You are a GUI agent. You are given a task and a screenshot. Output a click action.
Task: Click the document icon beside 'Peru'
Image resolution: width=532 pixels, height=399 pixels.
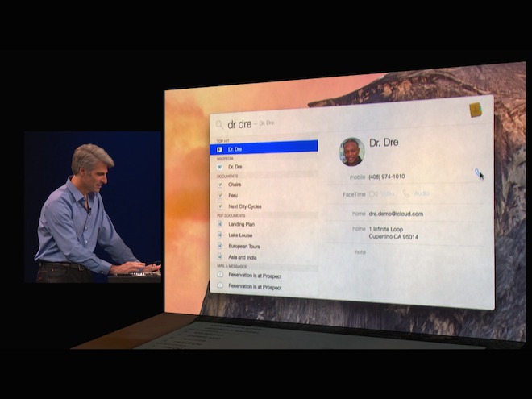pos(220,195)
